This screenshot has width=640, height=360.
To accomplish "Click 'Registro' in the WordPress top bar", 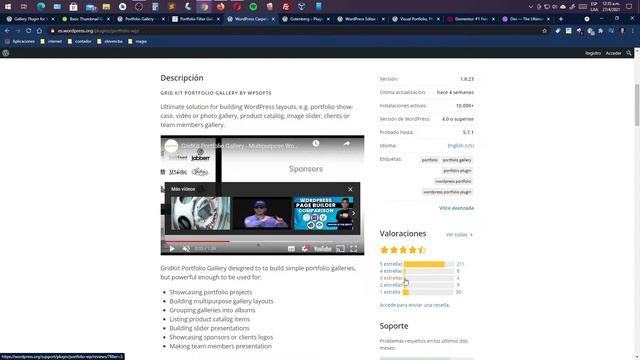I will (593, 53).
